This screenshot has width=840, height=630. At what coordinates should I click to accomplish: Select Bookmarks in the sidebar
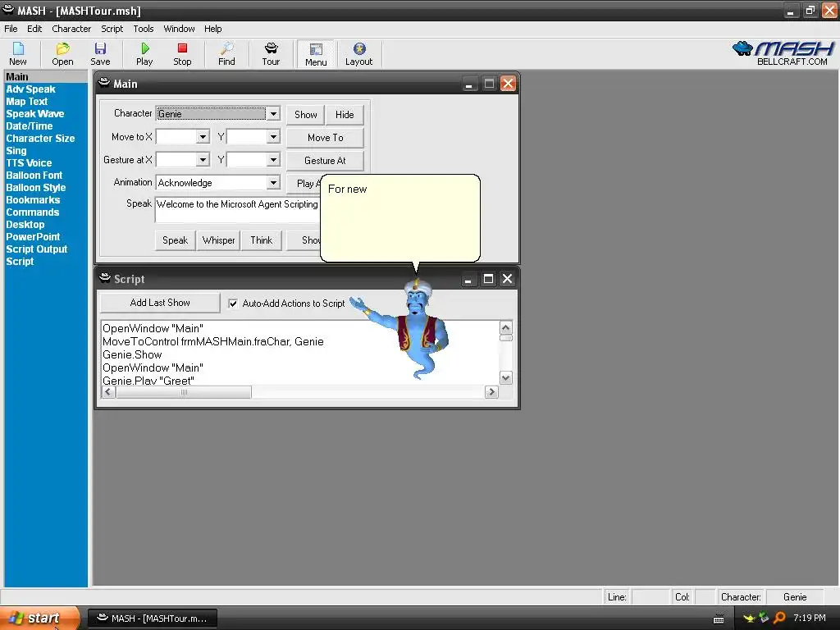tap(33, 200)
